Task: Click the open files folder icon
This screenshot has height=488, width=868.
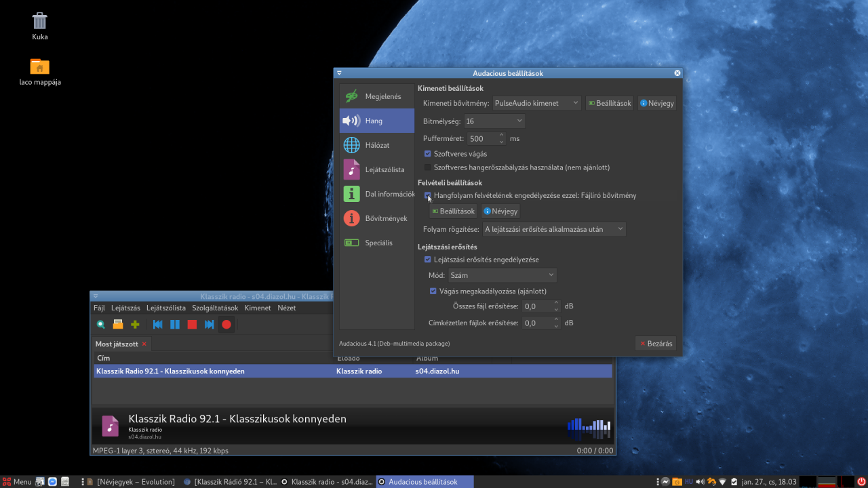Action: [118, 325]
